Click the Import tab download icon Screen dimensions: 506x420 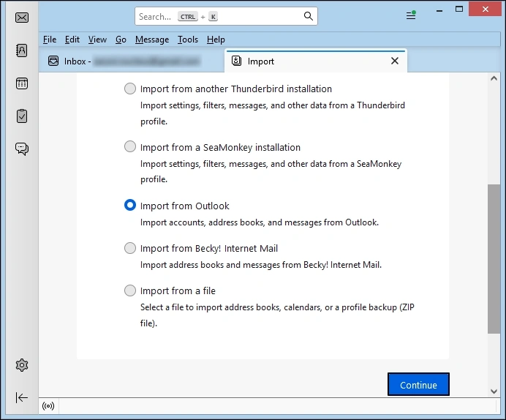pos(236,61)
